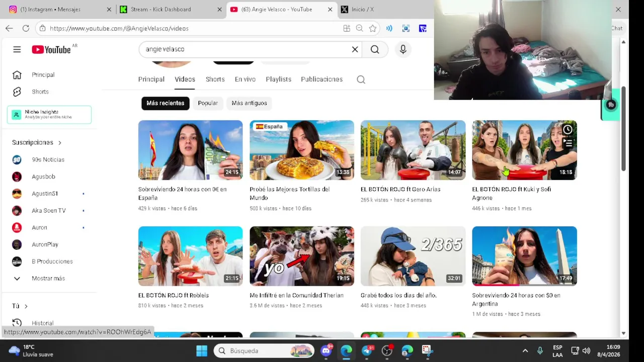Expand the Suscripciones section arrow
This screenshot has height=362, width=644.
(x=59, y=143)
